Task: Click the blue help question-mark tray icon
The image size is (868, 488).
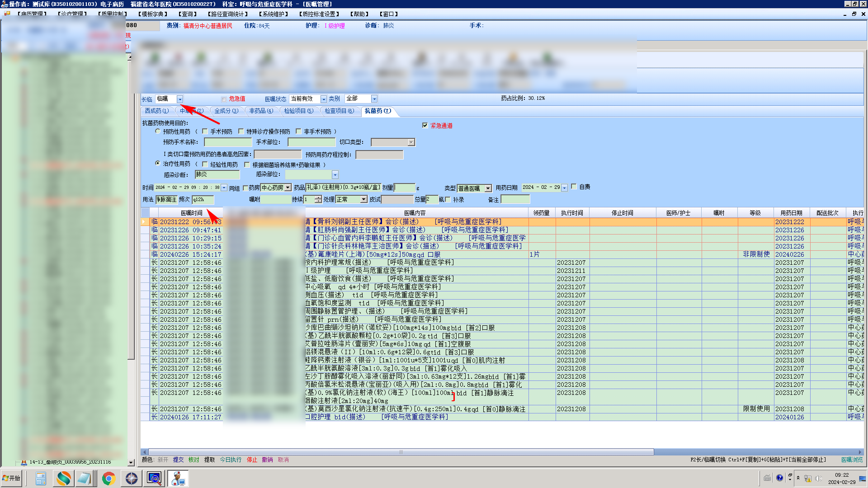Action: 779,478
